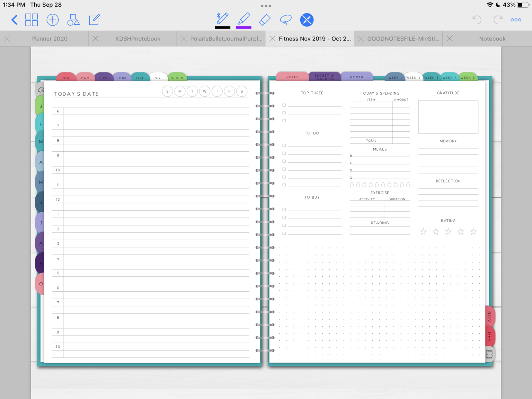
Task: Switch to the Planner 2020 tab
Action: (x=49, y=38)
